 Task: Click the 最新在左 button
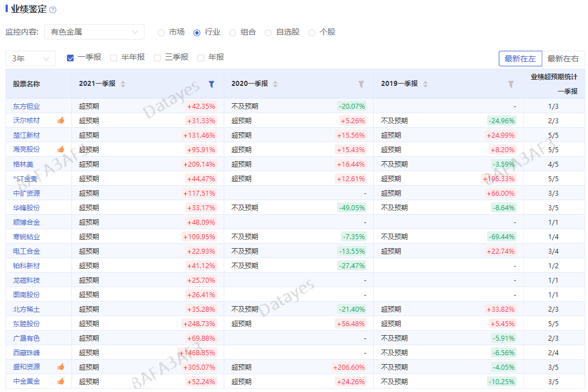point(520,57)
